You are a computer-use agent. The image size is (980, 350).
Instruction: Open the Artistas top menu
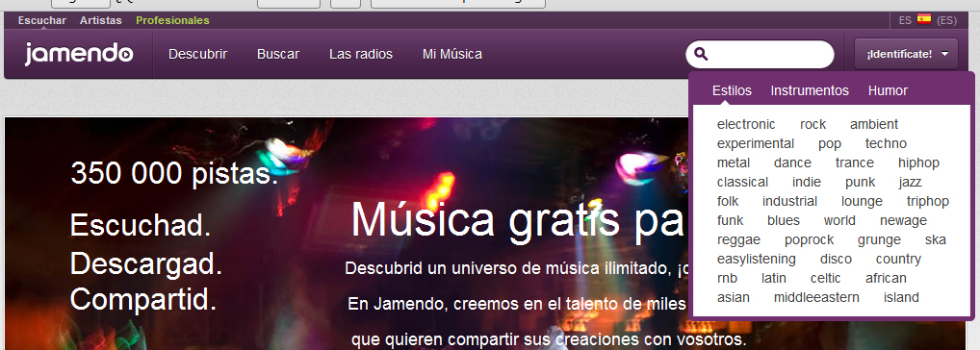[101, 20]
